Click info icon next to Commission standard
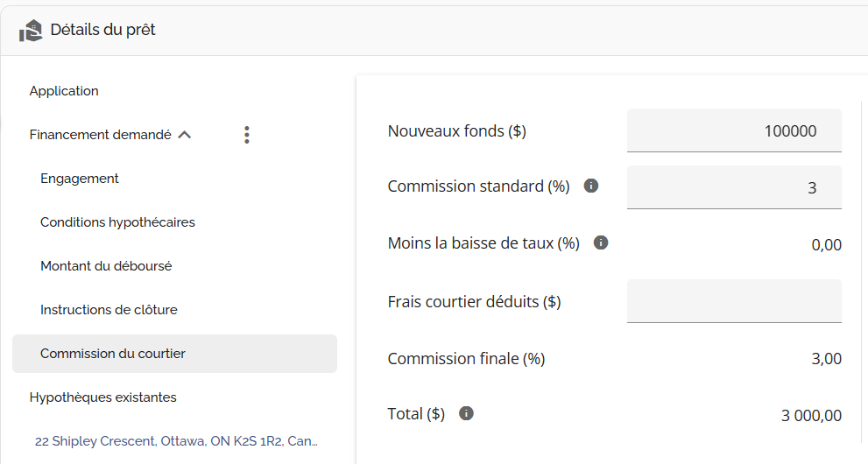This screenshot has height=464, width=868. (591, 186)
